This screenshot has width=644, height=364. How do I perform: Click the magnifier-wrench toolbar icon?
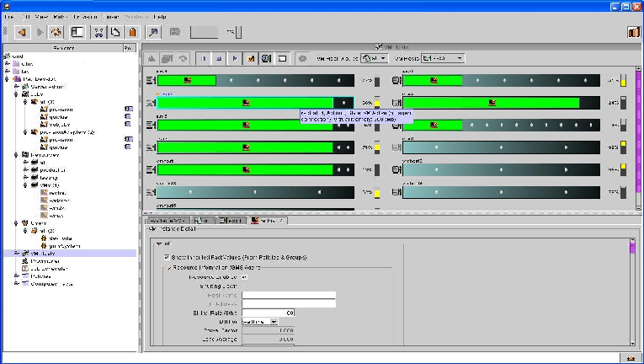153,32
